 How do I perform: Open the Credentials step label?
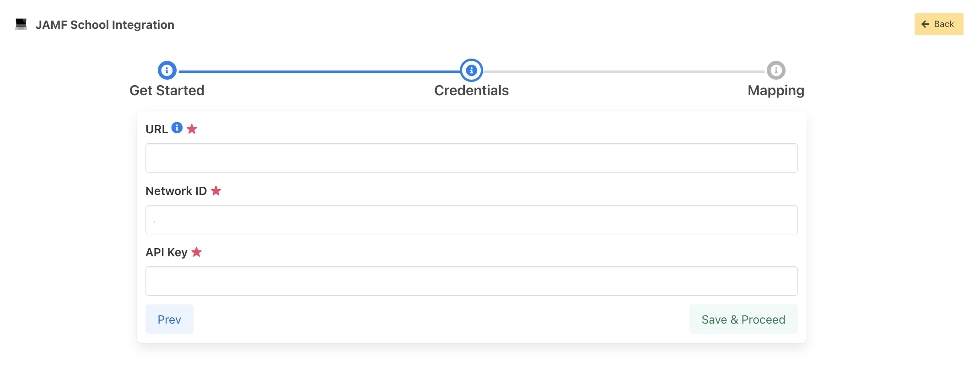[471, 91]
